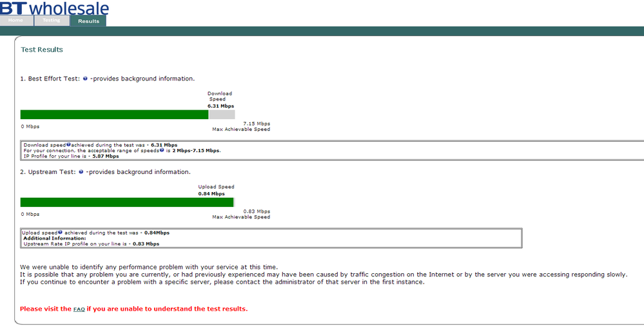
Task: Click help icon after 'acceptable range of speeds'
Action: (162, 150)
